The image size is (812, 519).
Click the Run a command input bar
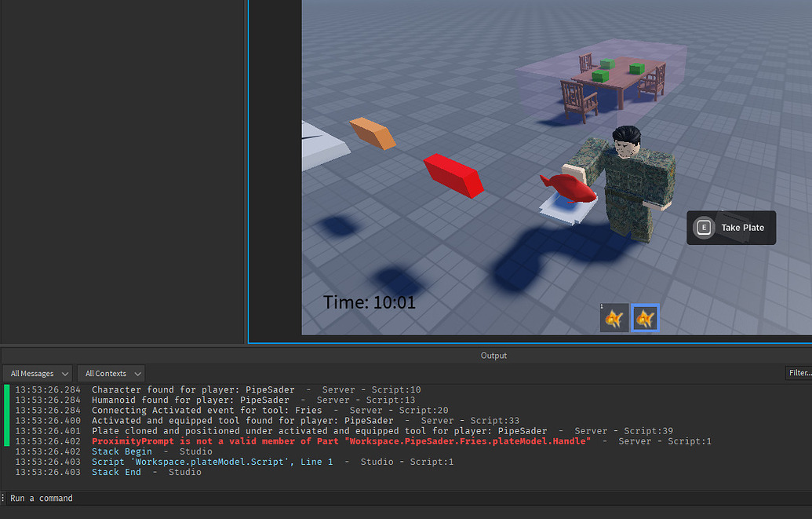pos(157,498)
